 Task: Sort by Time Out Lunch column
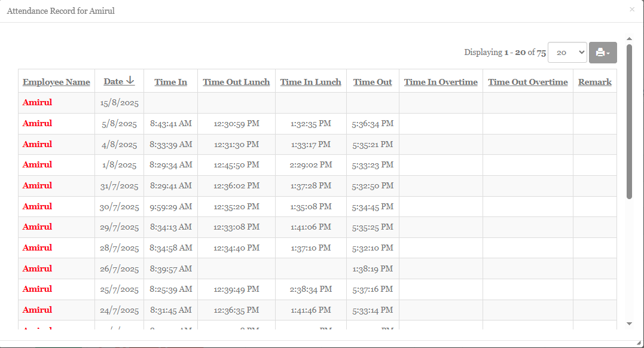(236, 82)
